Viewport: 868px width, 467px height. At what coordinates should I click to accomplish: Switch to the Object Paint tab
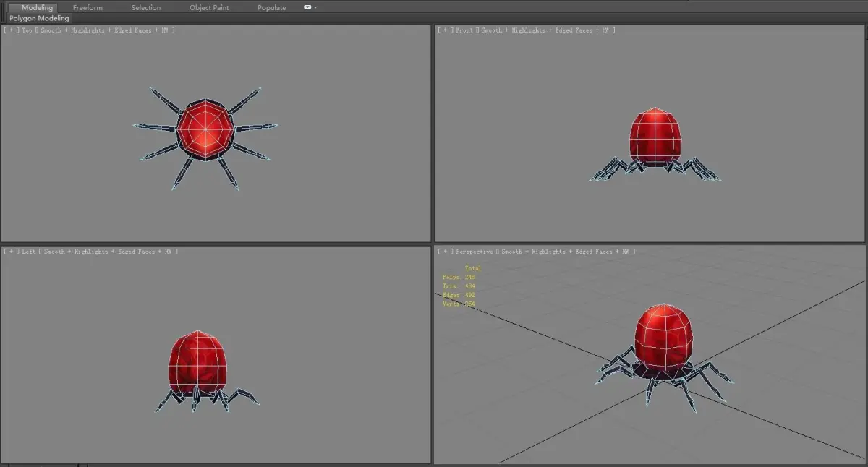209,7
